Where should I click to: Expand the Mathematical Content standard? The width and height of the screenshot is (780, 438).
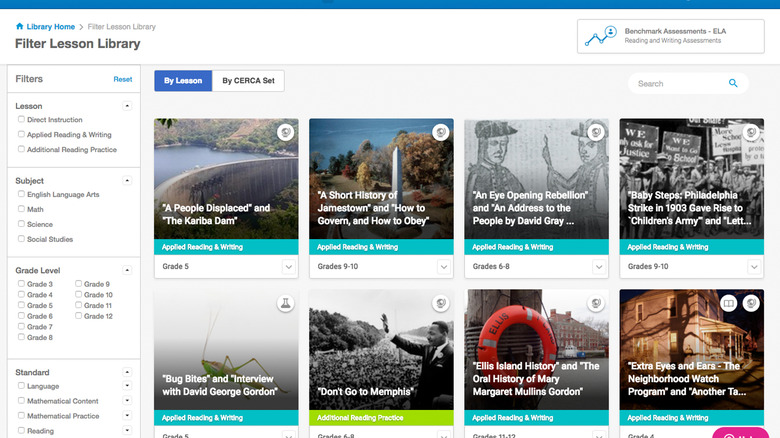click(127, 401)
